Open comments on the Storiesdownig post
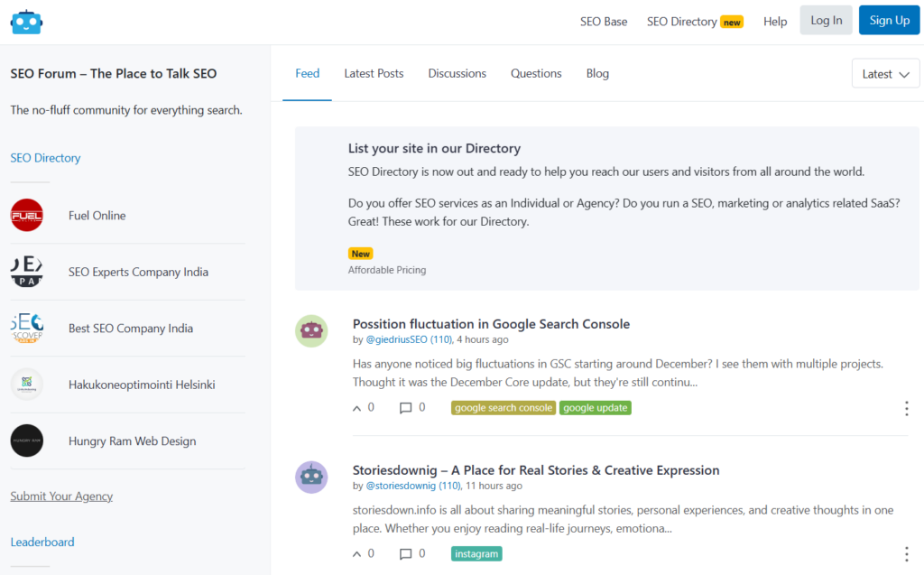Viewport: 924px width, 575px height. click(x=406, y=554)
